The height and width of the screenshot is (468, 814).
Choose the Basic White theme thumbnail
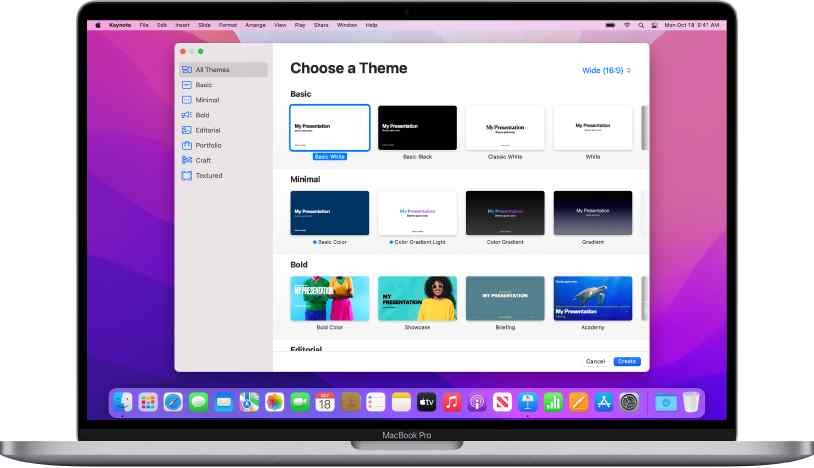tap(330, 128)
